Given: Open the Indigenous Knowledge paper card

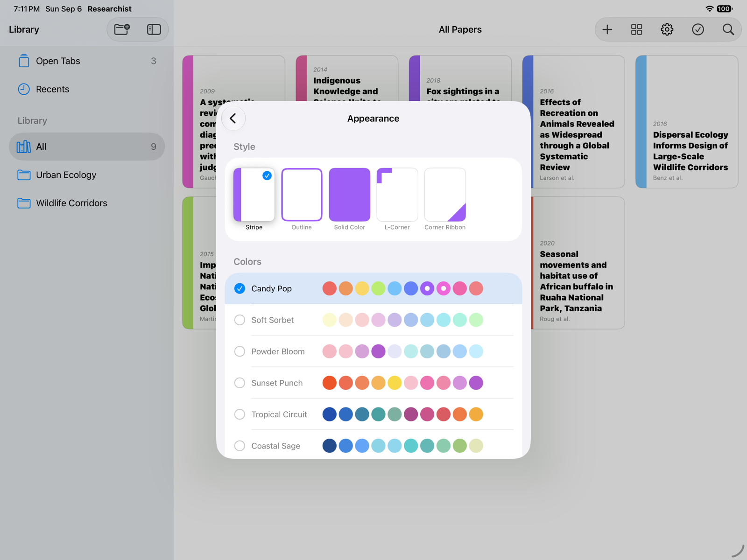Looking at the screenshot, I should coord(347,78).
